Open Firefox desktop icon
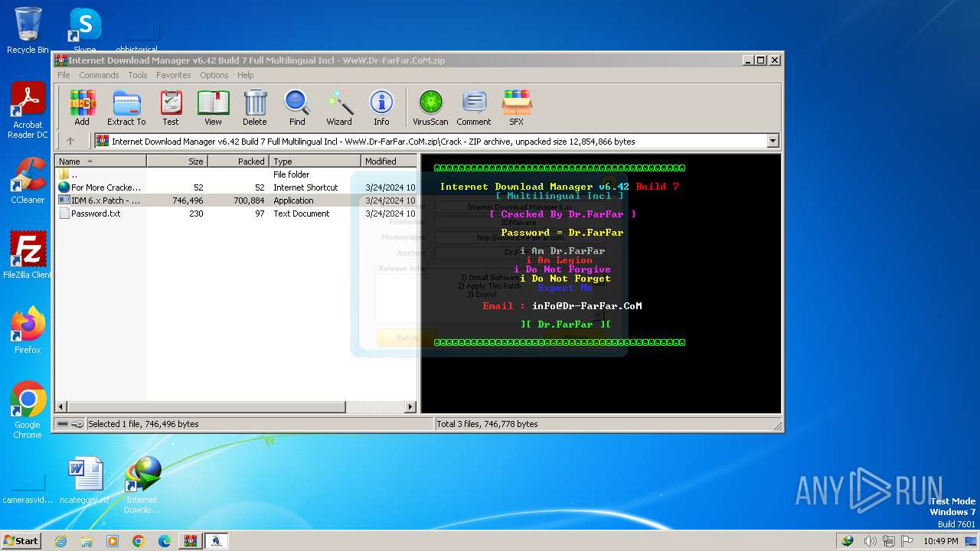Viewport: 980px width, 551px height. 28,330
